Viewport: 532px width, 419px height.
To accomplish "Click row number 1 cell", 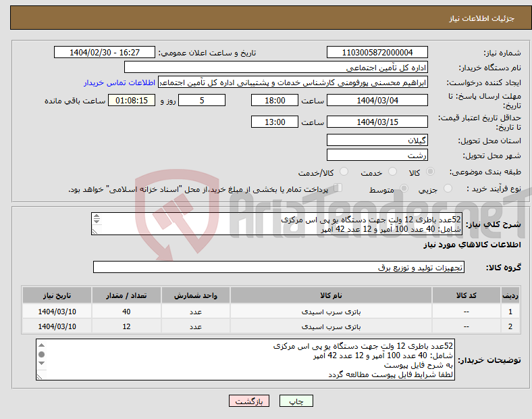I will pyautogui.click(x=510, y=312).
